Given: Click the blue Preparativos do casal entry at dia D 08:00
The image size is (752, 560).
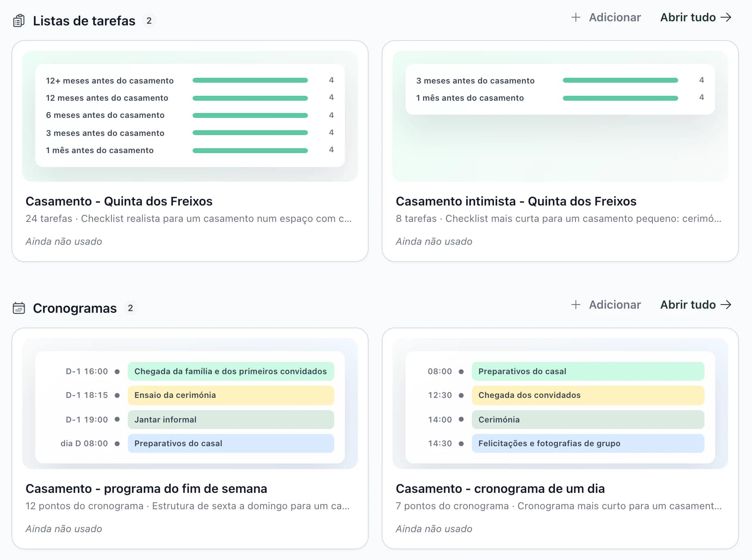Looking at the screenshot, I should pos(231,443).
